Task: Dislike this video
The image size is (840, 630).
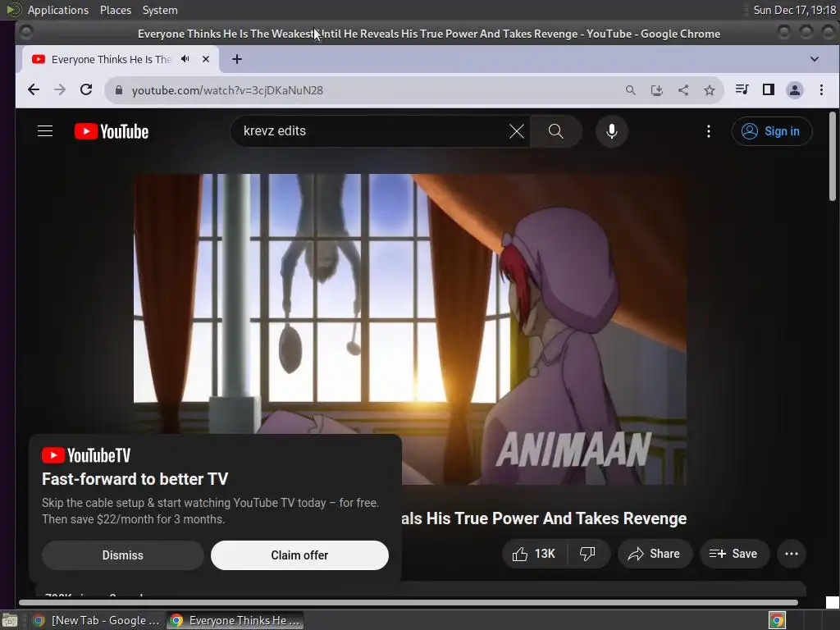Action: (x=587, y=554)
